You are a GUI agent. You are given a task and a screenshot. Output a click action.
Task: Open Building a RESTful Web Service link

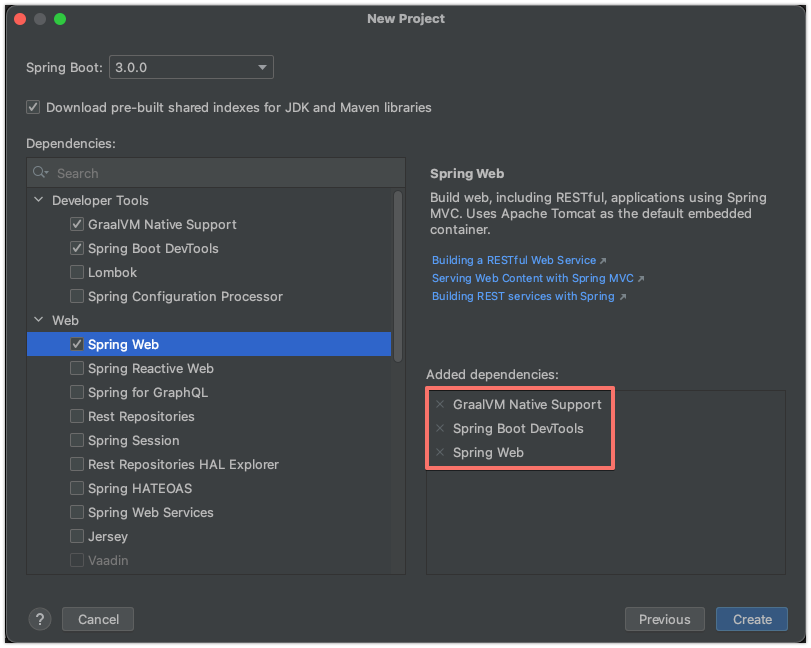tap(514, 261)
